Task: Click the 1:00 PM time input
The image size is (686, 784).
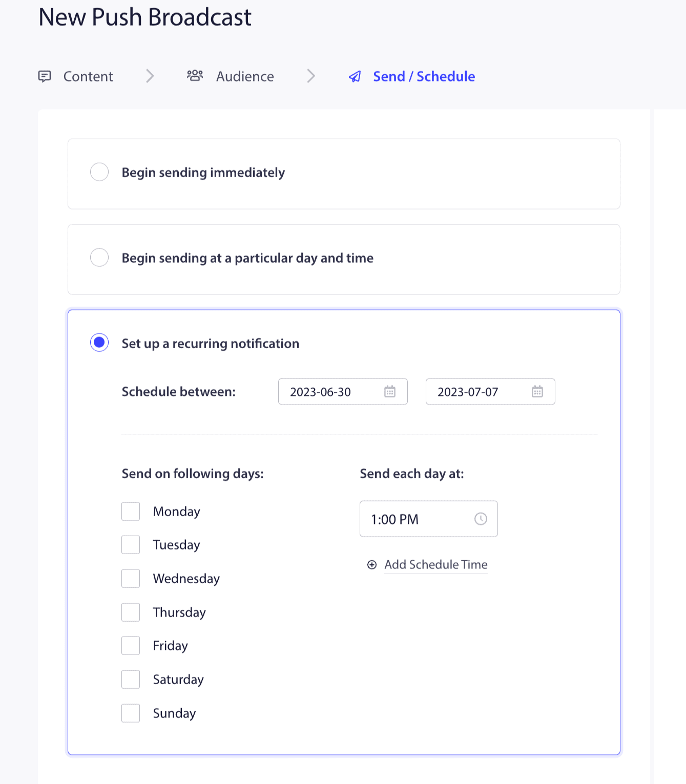Action: (415, 519)
